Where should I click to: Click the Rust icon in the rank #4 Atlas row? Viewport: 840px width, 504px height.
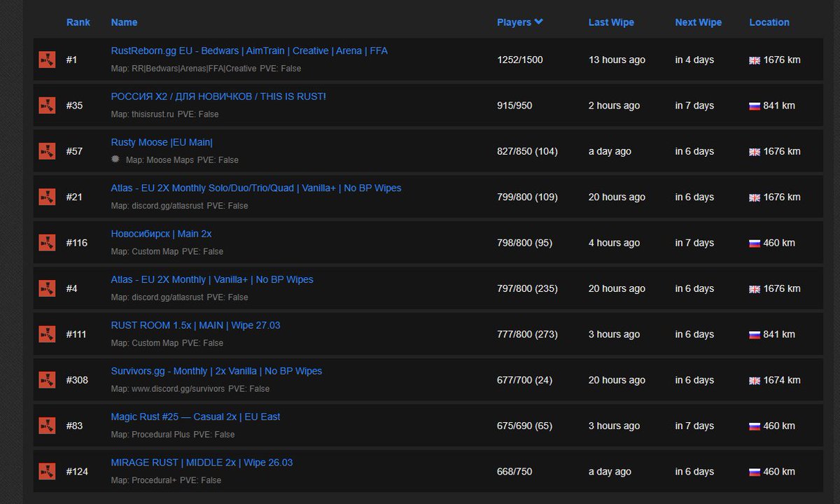click(47, 288)
